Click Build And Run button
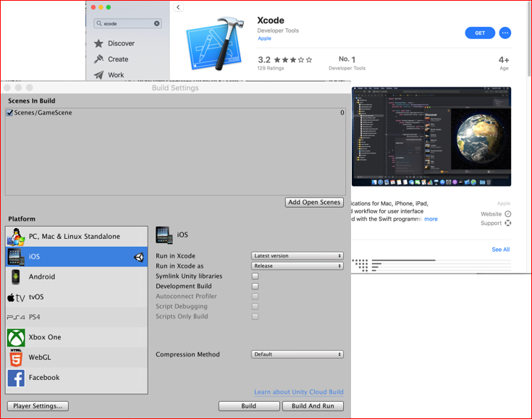The height and width of the screenshot is (419, 532). coord(313,406)
